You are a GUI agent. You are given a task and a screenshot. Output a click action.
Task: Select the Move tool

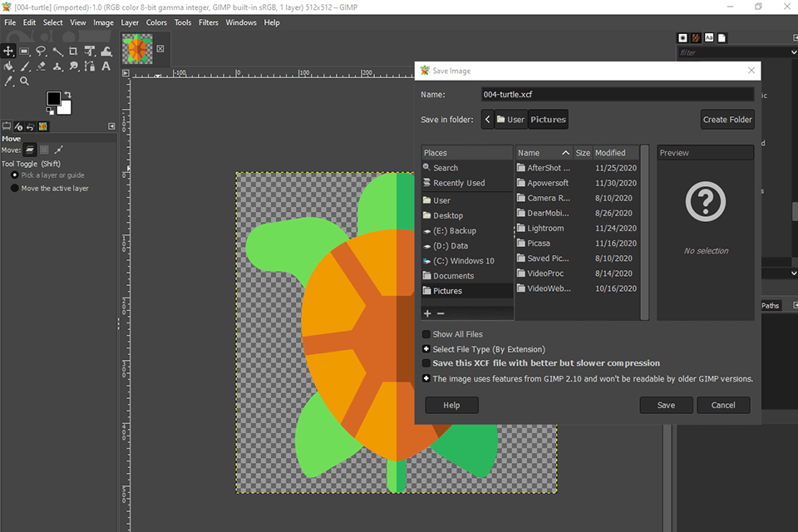point(8,52)
